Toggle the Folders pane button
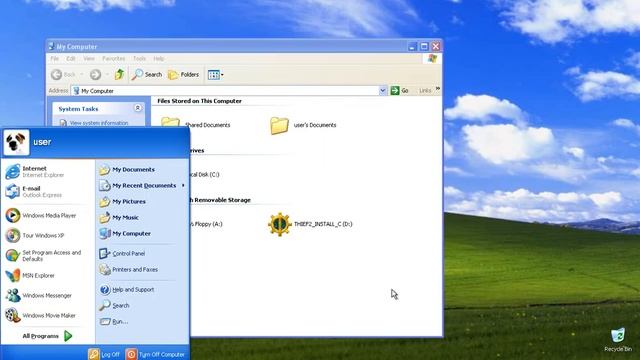The image size is (640, 360). (184, 74)
